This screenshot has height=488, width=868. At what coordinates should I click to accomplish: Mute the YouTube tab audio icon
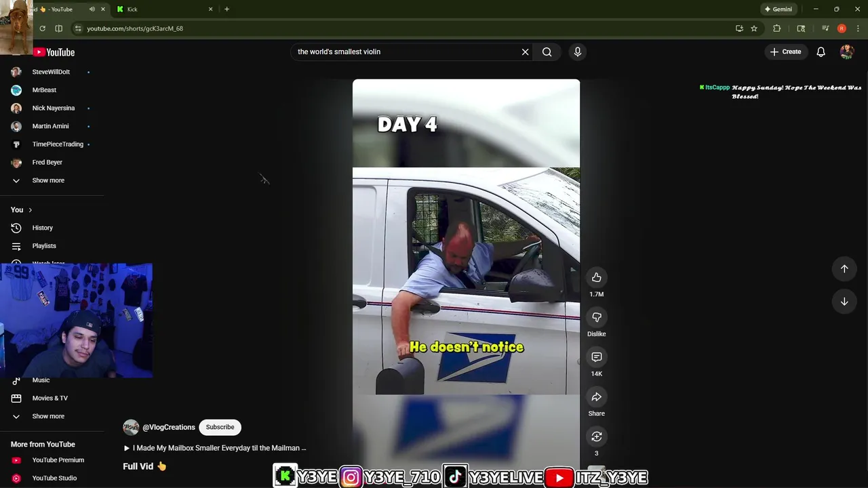point(92,9)
